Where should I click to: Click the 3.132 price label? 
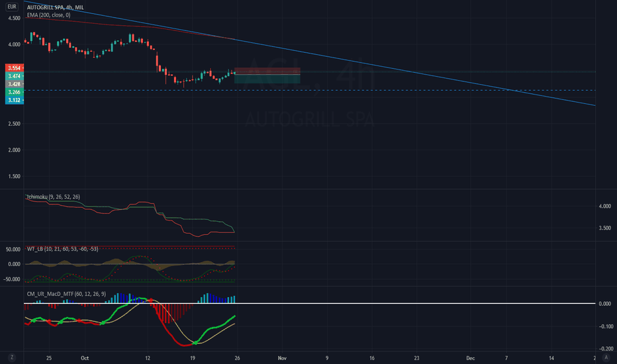click(x=15, y=100)
